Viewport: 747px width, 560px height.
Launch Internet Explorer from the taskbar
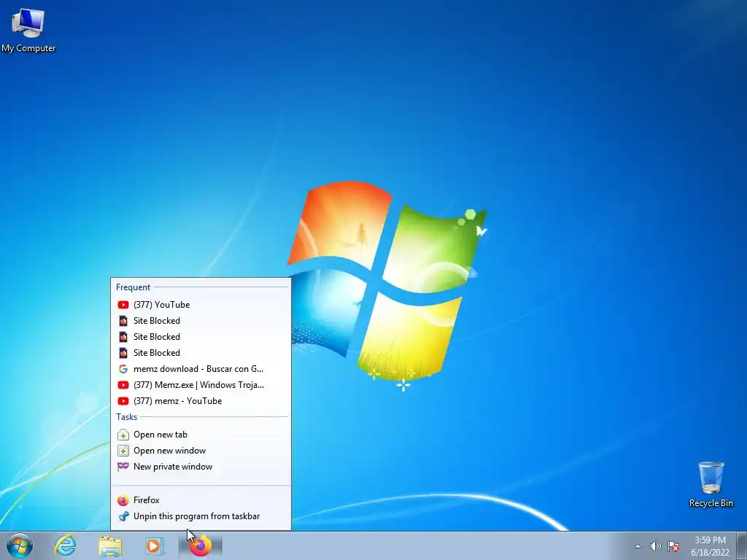pyautogui.click(x=65, y=545)
